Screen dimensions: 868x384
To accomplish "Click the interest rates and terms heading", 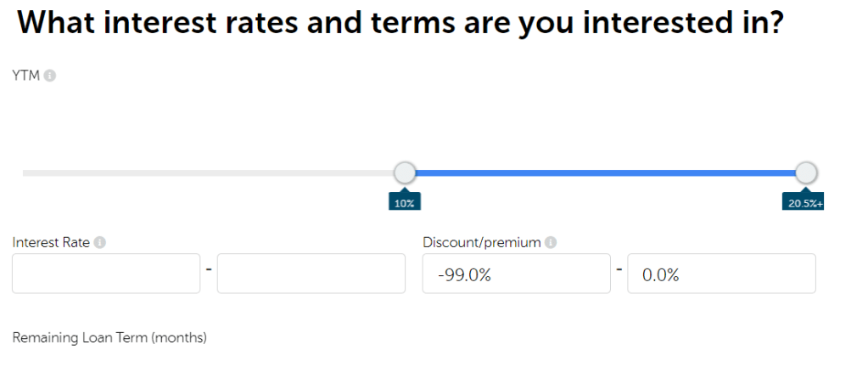I will (x=399, y=24).
